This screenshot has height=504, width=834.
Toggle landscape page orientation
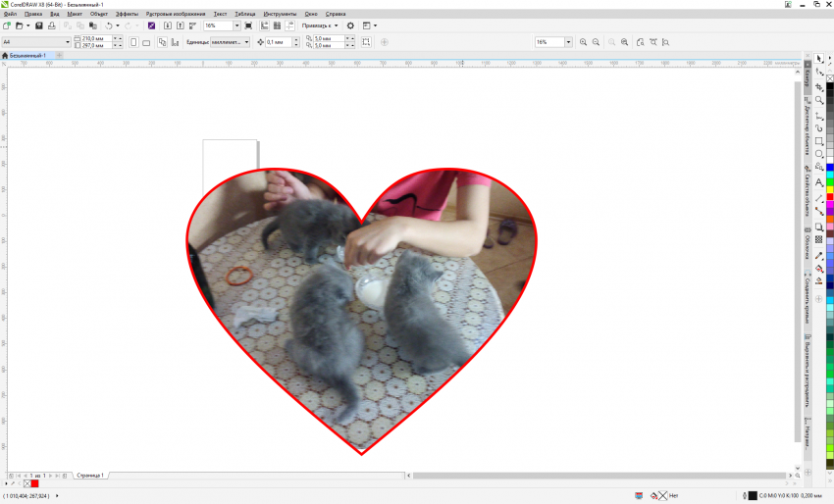[x=146, y=42]
